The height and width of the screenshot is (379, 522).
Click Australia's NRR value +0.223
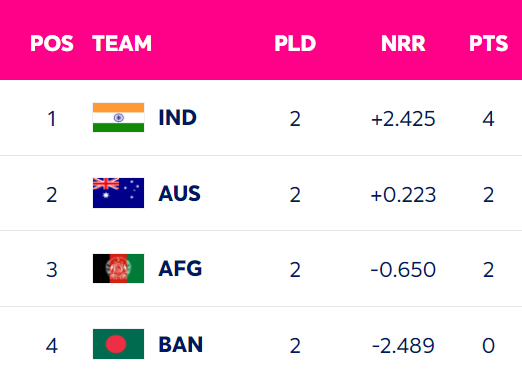(x=403, y=195)
